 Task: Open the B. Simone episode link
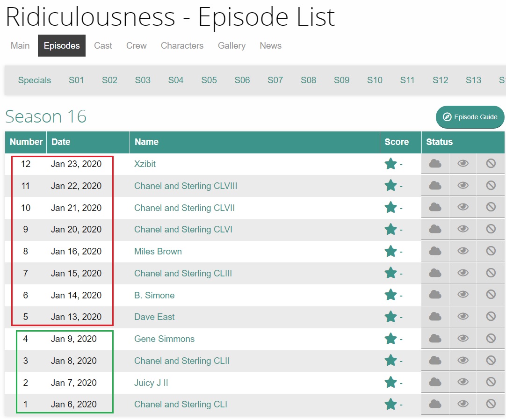[x=154, y=295]
